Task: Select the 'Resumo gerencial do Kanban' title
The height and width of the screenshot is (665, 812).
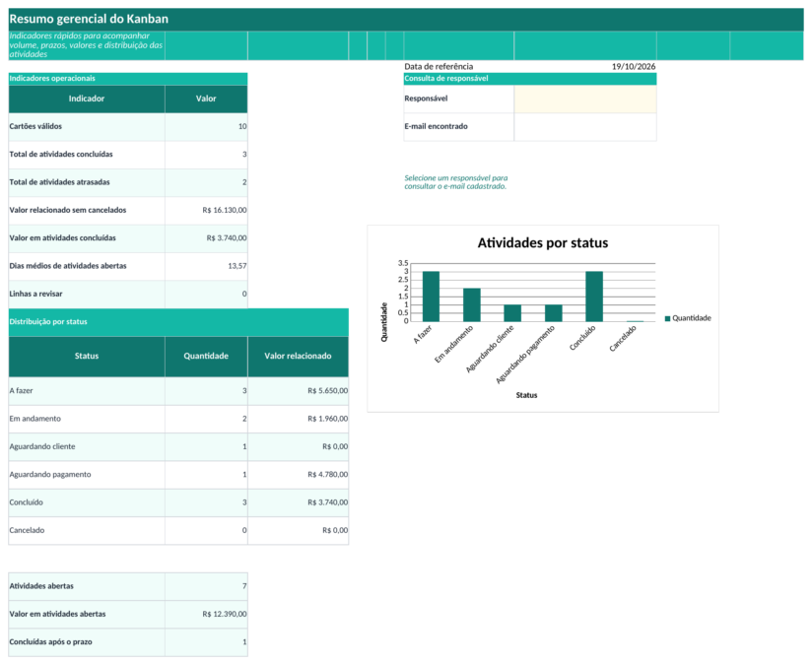Action: 89,19
